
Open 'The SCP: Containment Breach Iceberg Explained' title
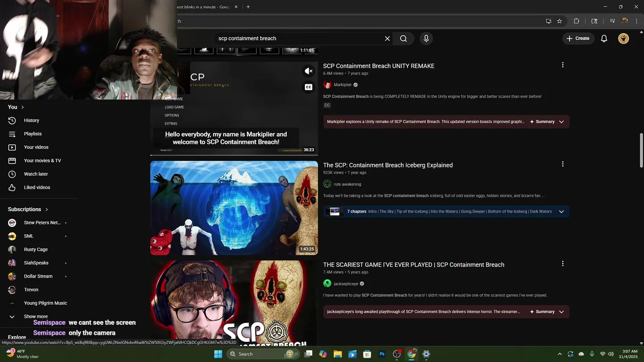[x=388, y=165]
